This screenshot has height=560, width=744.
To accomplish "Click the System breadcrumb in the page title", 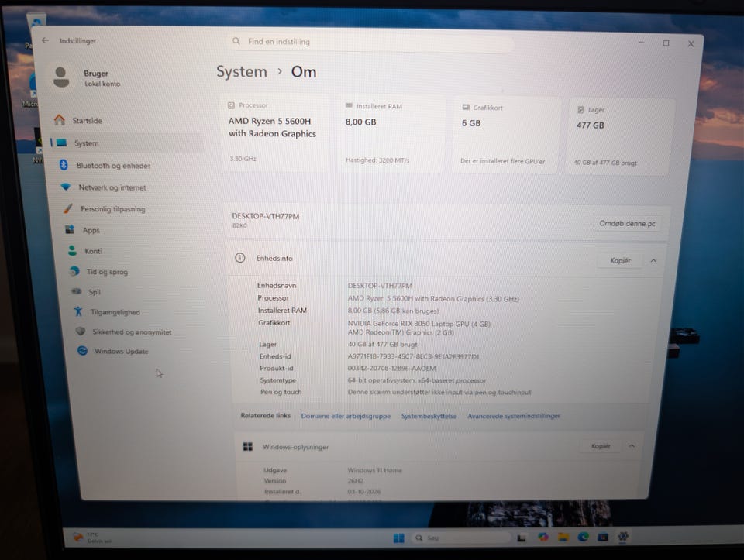I will [x=242, y=71].
